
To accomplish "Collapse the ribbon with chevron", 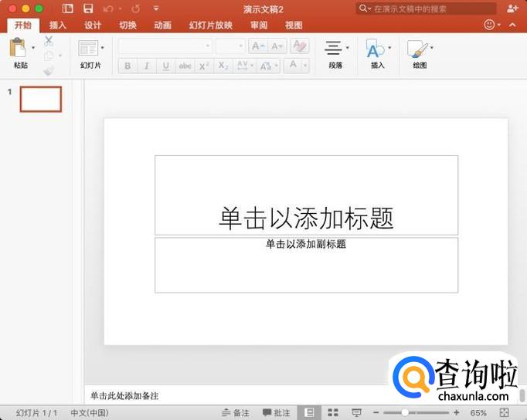I will coord(512,25).
